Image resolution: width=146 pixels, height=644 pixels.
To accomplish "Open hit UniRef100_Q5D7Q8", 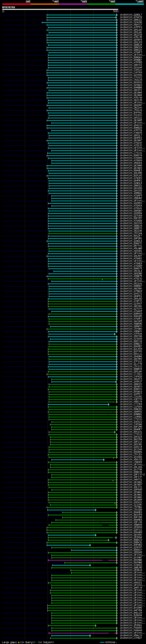I will (x=131, y=336).
